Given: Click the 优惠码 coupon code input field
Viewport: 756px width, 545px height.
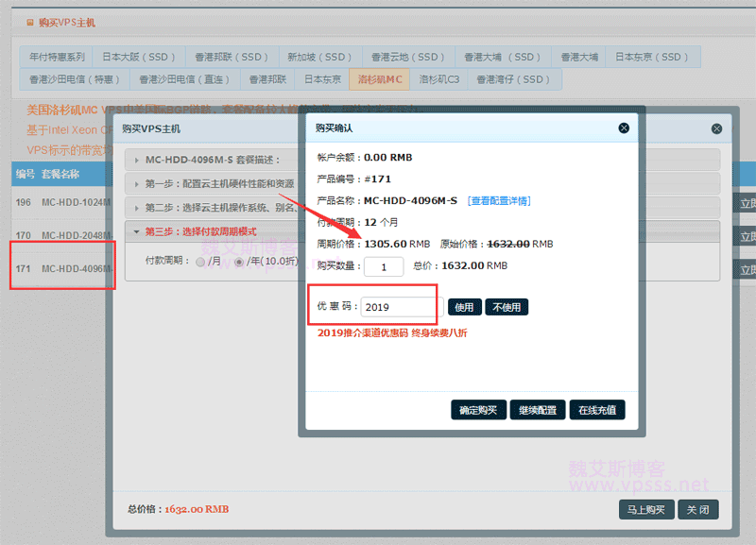Looking at the screenshot, I should [x=399, y=307].
